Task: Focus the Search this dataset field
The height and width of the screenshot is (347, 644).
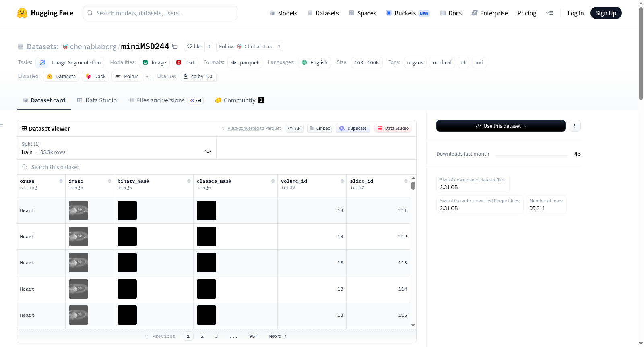Action: pos(217,167)
